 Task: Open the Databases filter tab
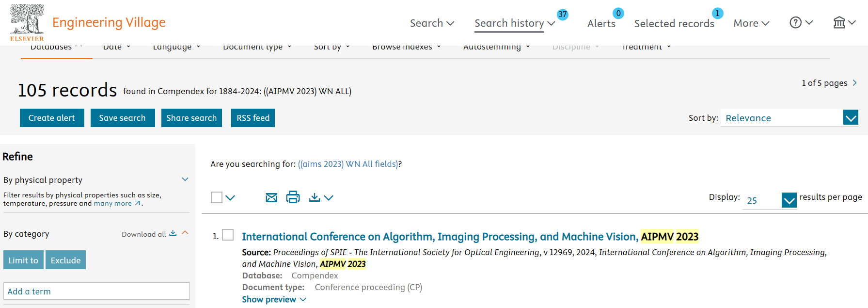pos(56,47)
